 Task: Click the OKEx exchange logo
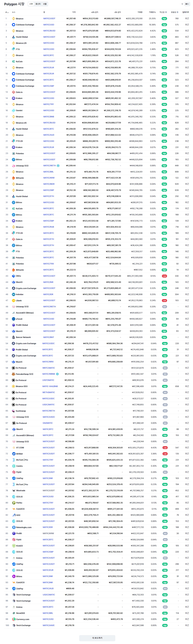click(x=13, y=276)
